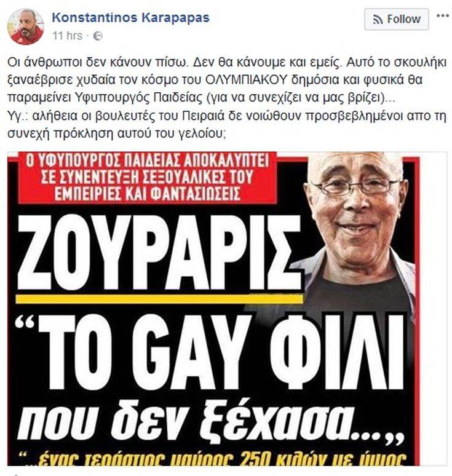Follow Konstantinos Karapapas

(397, 20)
